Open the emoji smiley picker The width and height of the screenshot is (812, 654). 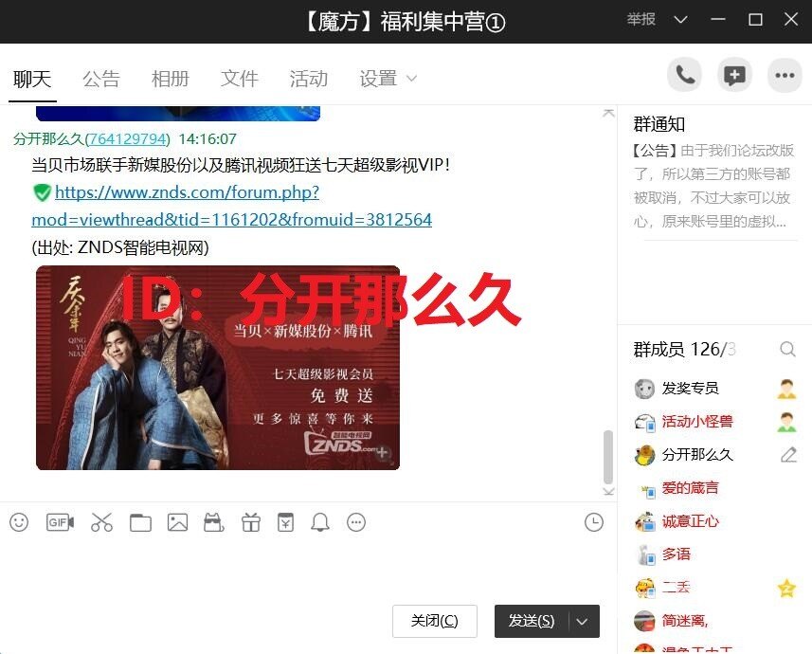click(19, 522)
